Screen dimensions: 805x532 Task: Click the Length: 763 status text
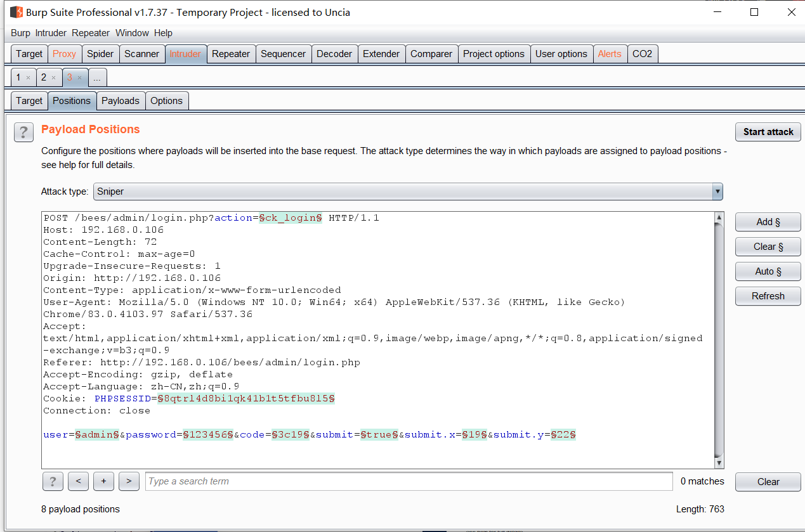click(700, 509)
